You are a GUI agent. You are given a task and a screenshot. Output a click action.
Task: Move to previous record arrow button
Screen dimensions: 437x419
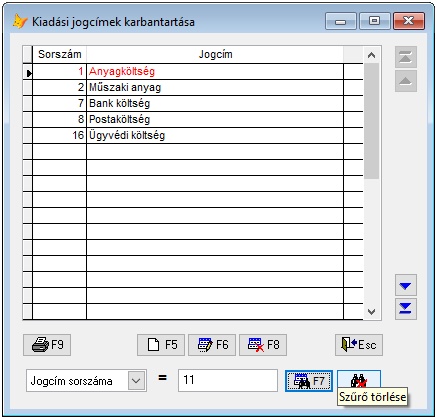coord(406,81)
